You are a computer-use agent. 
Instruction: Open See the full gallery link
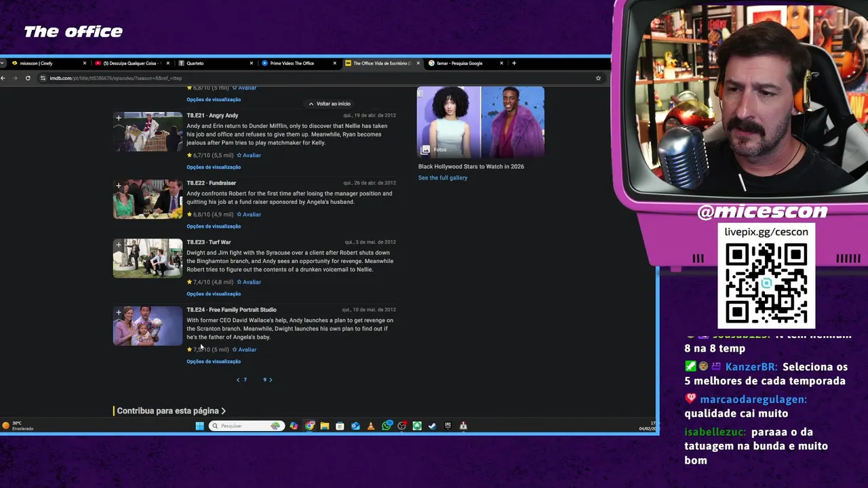click(443, 178)
